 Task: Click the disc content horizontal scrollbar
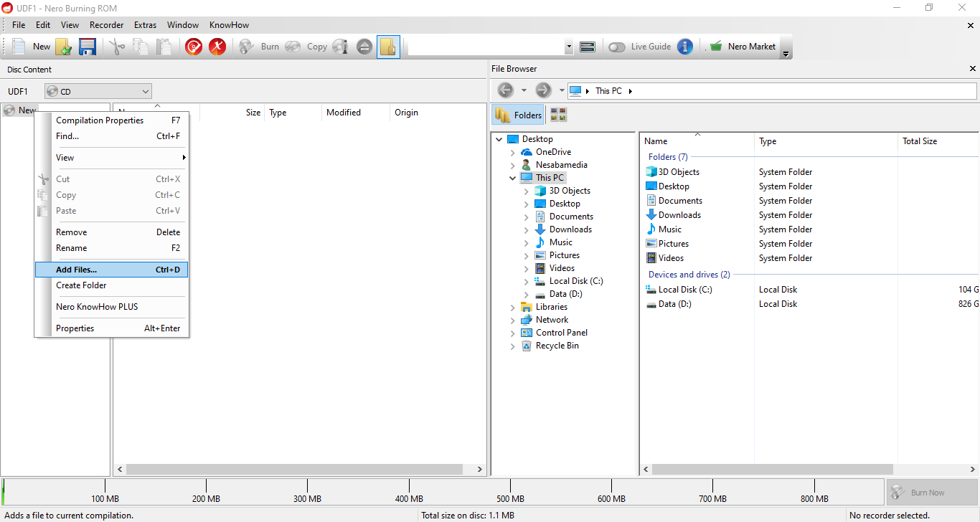coord(300,470)
